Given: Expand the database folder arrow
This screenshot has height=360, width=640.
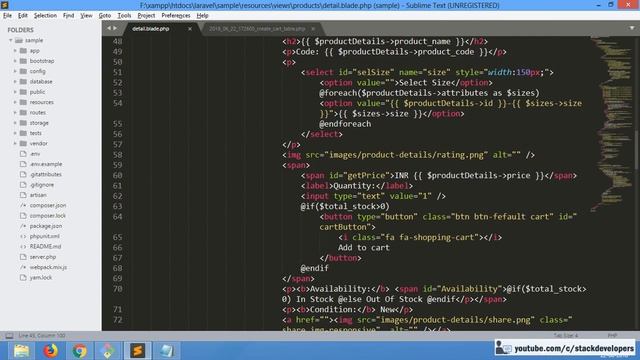Looking at the screenshot, I should (x=15, y=81).
